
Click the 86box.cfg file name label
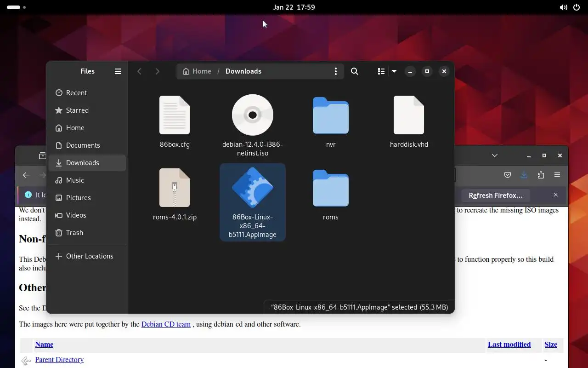175,144
